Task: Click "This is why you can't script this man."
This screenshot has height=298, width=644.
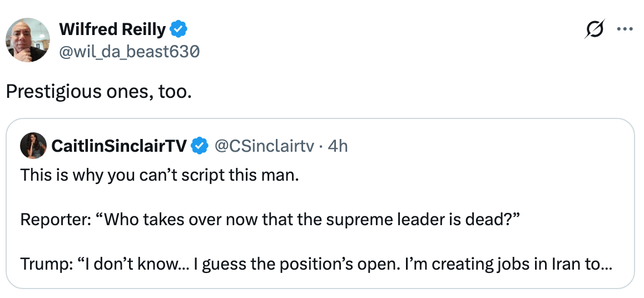Action: click(160, 176)
